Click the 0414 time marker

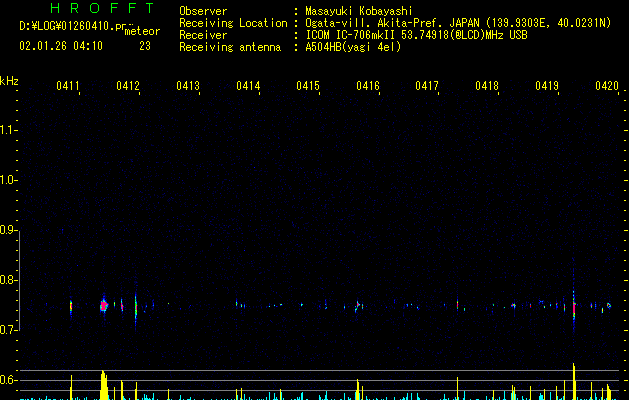coord(248,85)
